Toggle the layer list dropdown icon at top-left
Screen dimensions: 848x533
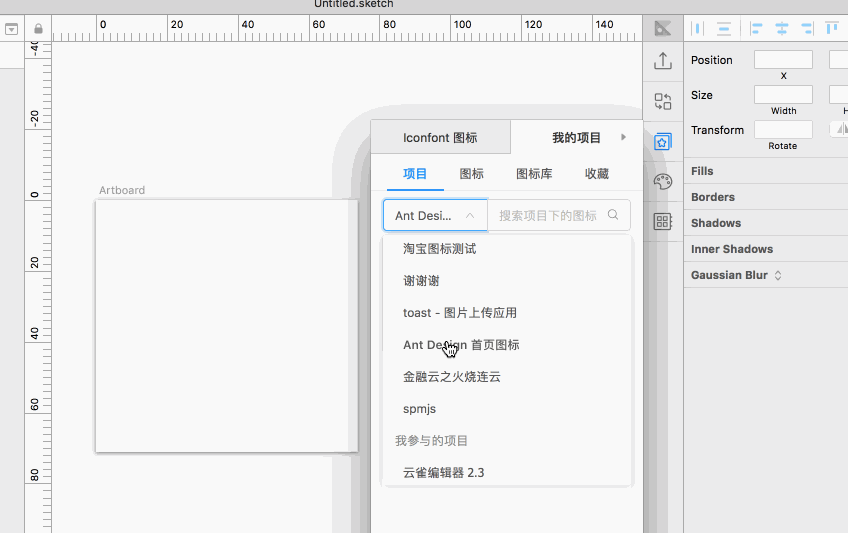click(x=11, y=29)
